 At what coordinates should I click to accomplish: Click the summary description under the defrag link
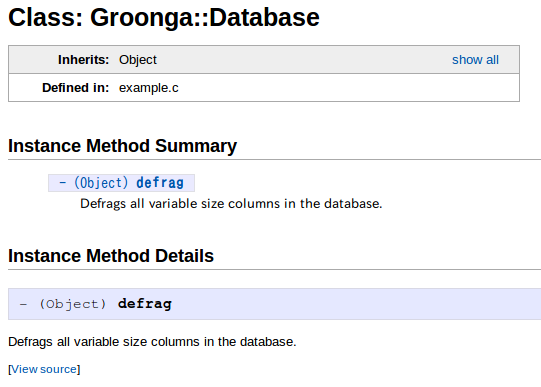[x=231, y=204]
